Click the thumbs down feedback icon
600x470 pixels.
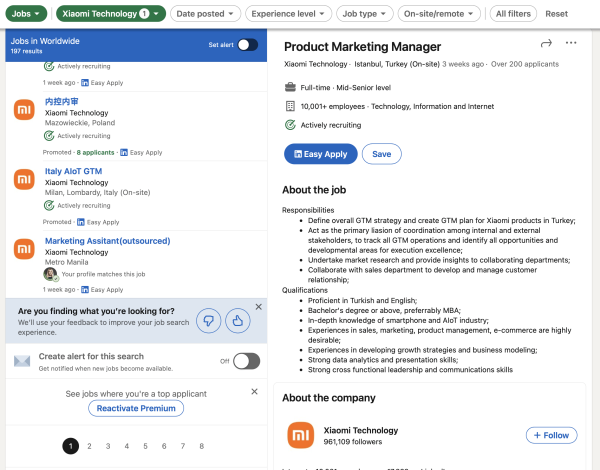point(208,320)
